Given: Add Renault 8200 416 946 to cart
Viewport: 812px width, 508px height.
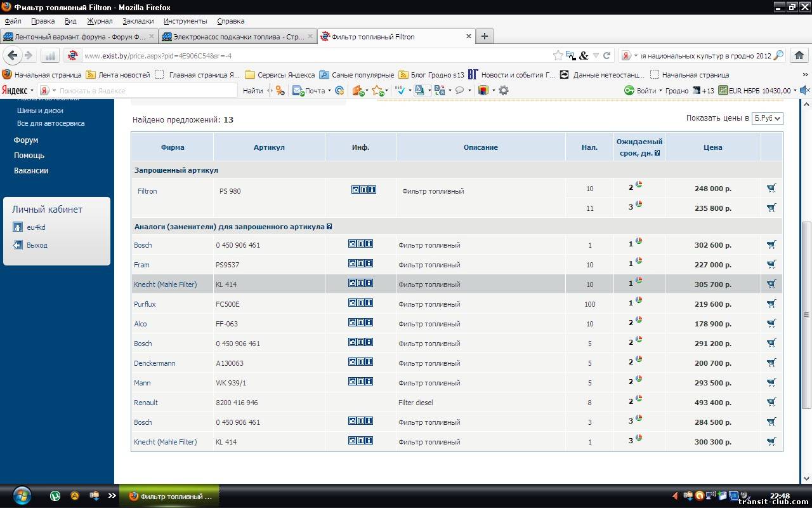Looking at the screenshot, I should click(771, 402).
